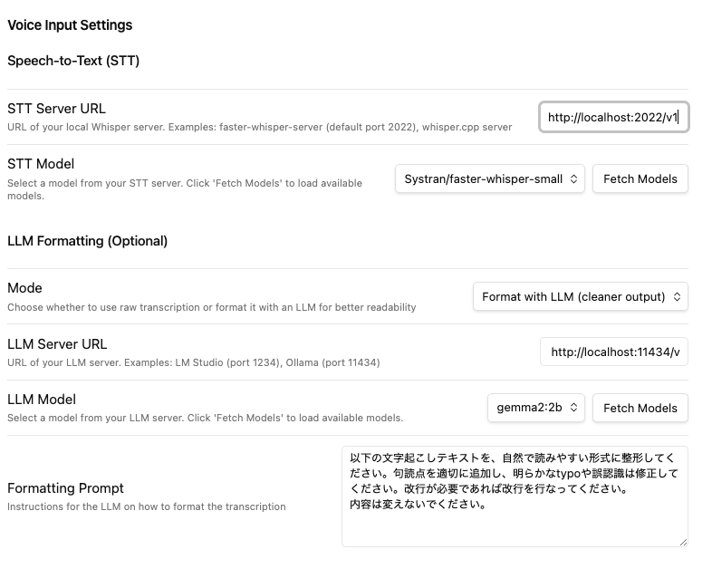Fetch models for the STT server

pyautogui.click(x=640, y=178)
